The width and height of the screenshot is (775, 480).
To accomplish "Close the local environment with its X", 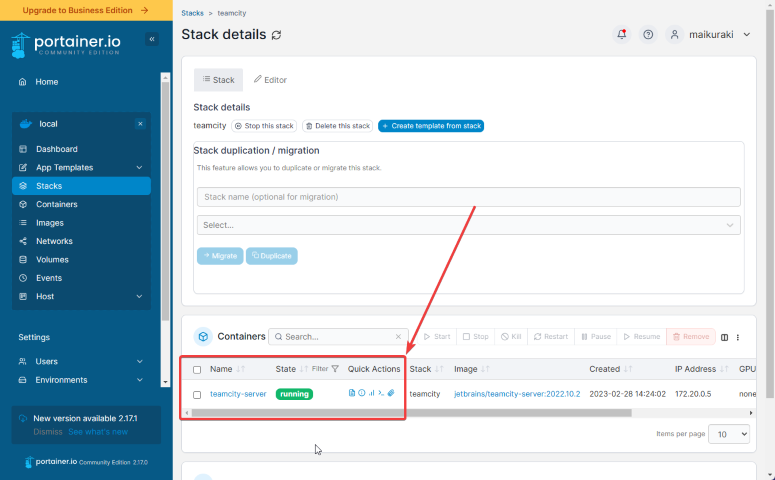I will pos(140,124).
